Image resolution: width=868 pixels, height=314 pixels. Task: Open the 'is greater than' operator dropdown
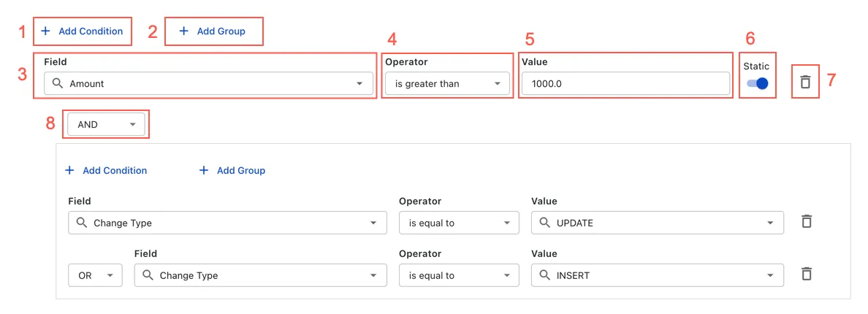447,84
